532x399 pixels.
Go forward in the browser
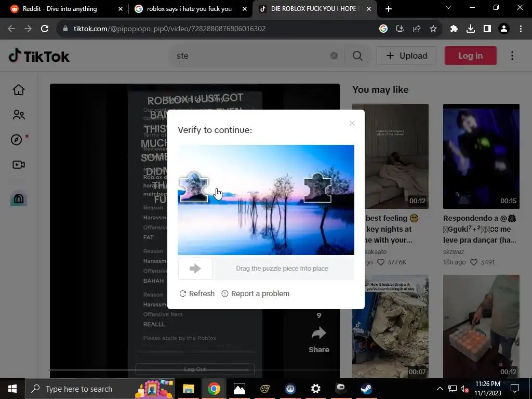click(28, 29)
